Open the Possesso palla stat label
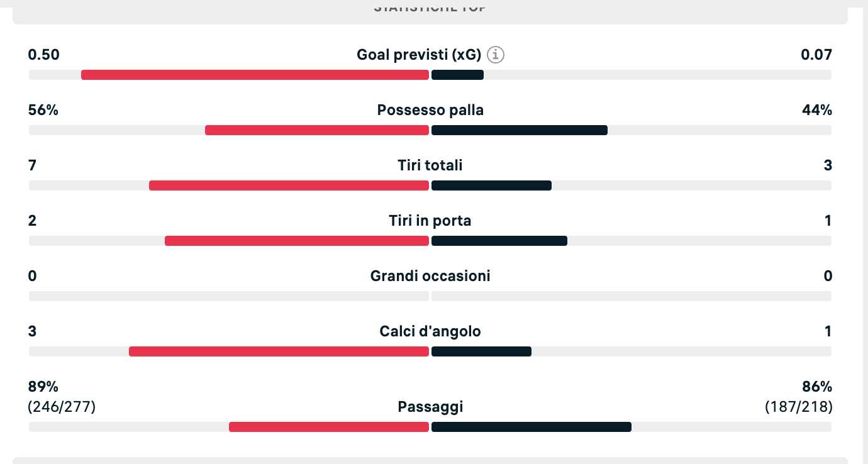 (430, 110)
